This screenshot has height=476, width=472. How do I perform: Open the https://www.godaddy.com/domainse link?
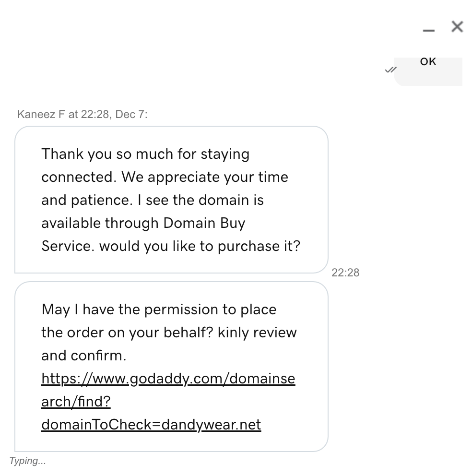coord(168,379)
